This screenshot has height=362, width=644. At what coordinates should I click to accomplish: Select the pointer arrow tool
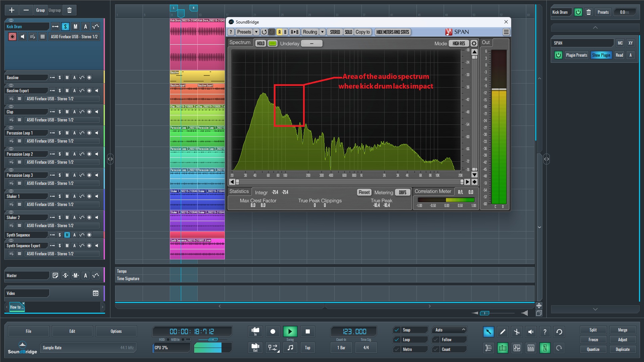click(x=489, y=332)
